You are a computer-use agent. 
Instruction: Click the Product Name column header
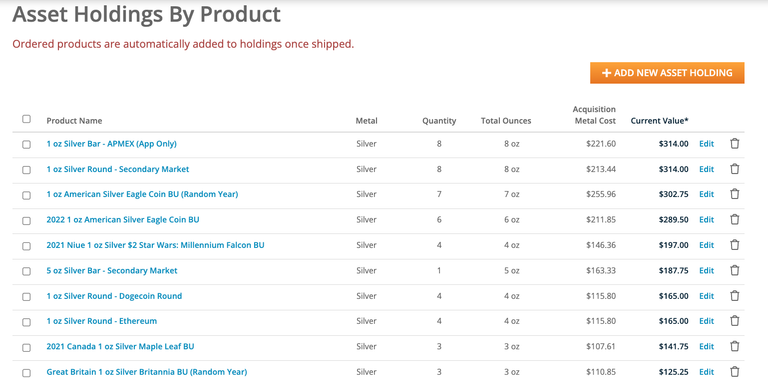tap(74, 121)
